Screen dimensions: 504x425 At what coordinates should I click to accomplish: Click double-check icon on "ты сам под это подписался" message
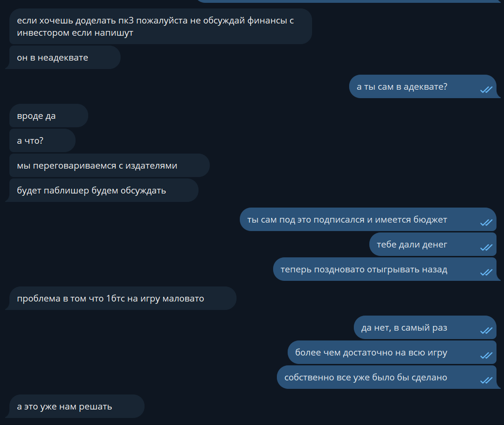pos(486,223)
